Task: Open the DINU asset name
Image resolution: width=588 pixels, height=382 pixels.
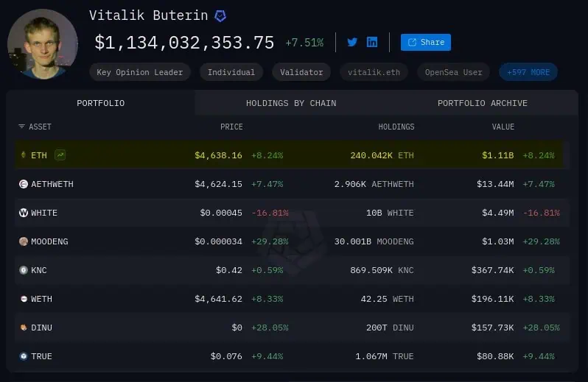Action: (41, 328)
